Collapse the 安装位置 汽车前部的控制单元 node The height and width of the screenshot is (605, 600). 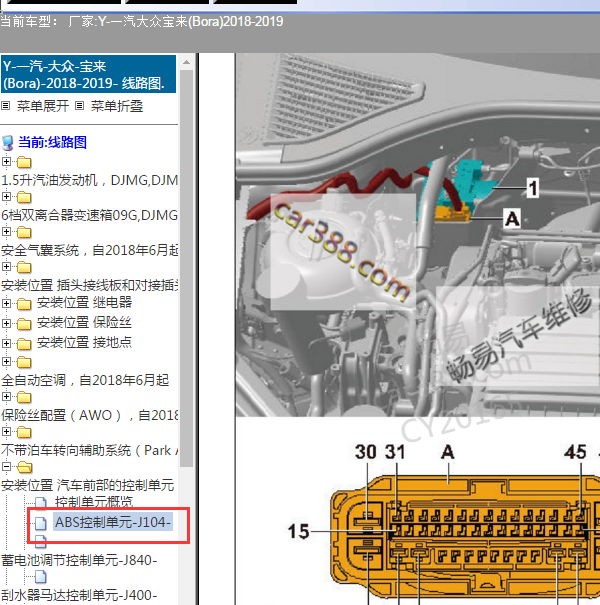[x=6, y=466]
